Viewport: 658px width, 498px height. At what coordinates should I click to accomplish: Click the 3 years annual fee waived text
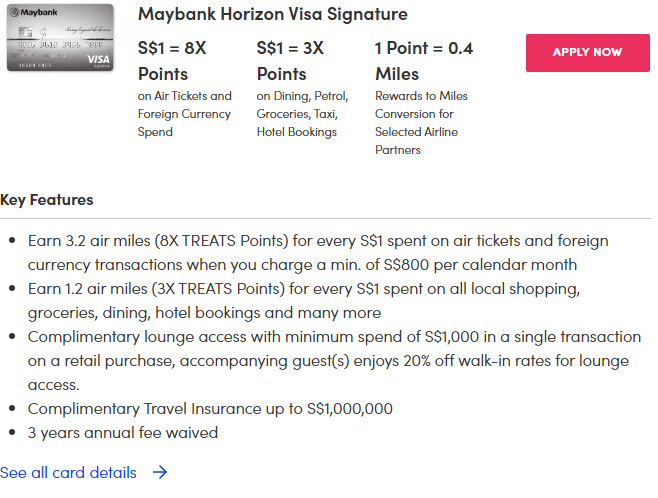122,432
